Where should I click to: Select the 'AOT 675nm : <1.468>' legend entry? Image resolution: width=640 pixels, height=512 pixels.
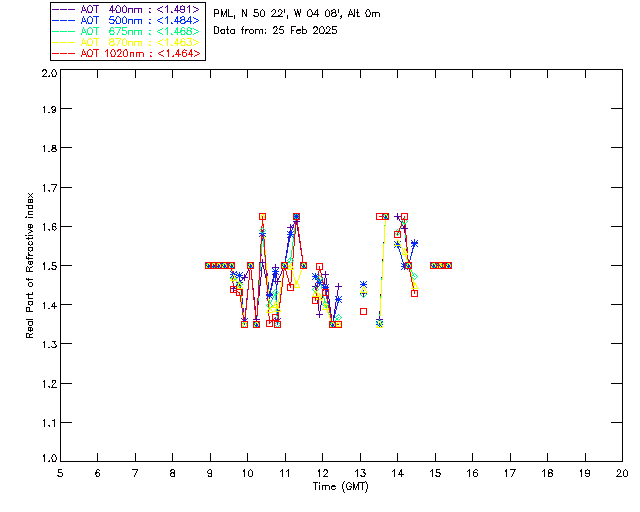click(126, 31)
